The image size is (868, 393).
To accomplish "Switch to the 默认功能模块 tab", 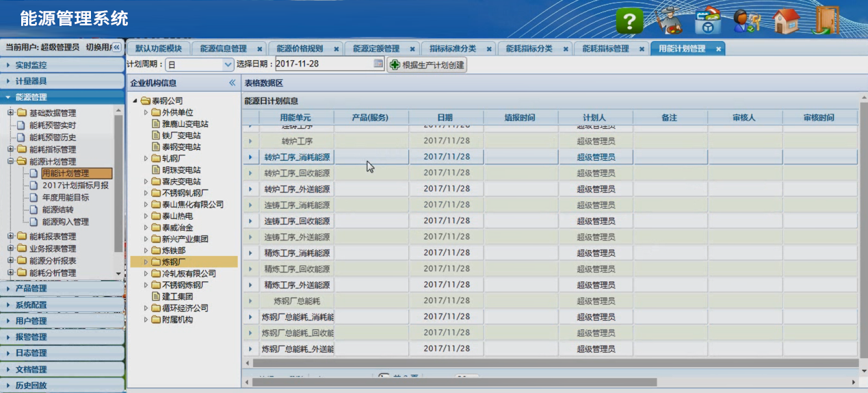I will 158,49.
